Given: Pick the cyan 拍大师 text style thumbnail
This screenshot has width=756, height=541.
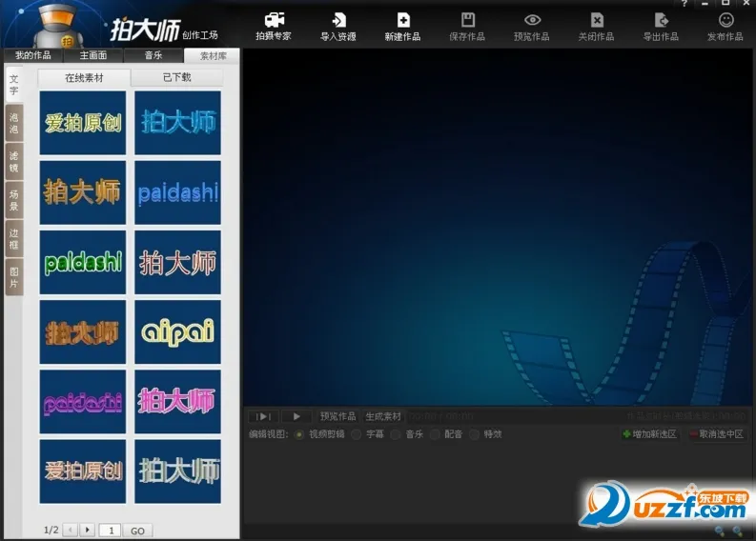Looking at the screenshot, I should 177,123.
